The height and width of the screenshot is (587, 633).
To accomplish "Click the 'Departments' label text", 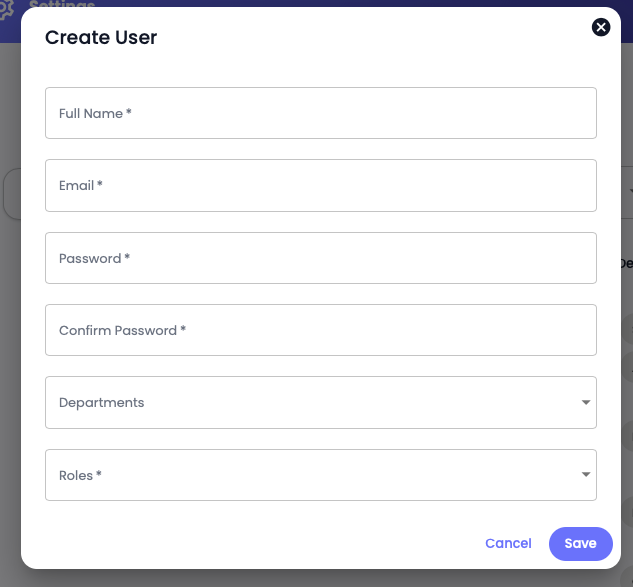I will pyautogui.click(x=101, y=403).
